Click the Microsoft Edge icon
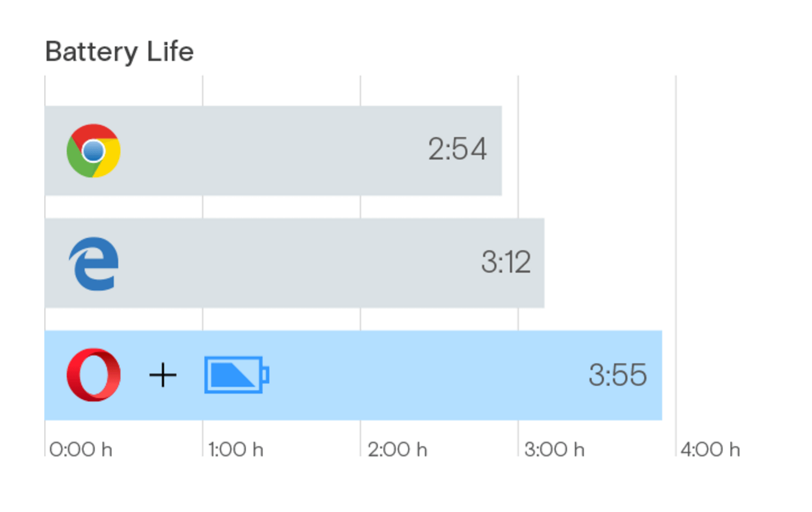This screenshot has height=512, width=812. pos(94,263)
